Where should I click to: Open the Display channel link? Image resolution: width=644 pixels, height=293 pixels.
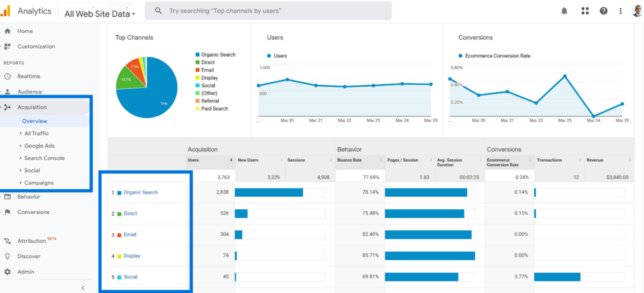pyautogui.click(x=132, y=256)
